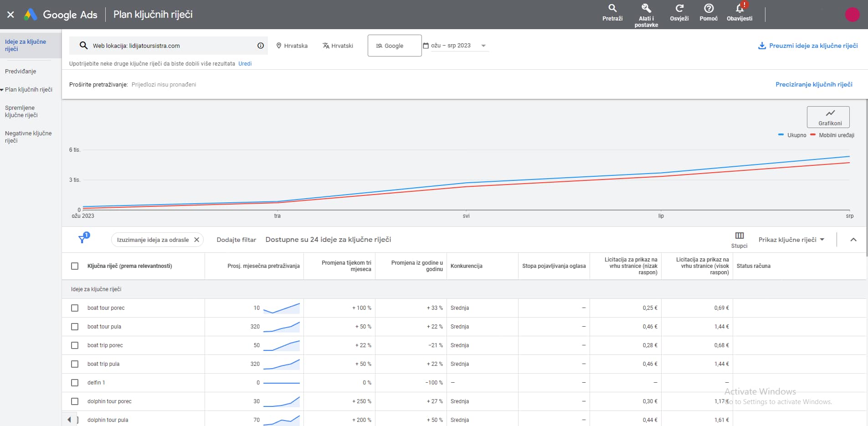868x426 pixels.
Task: Click the download icon for keyword ideas
Action: 761,46
